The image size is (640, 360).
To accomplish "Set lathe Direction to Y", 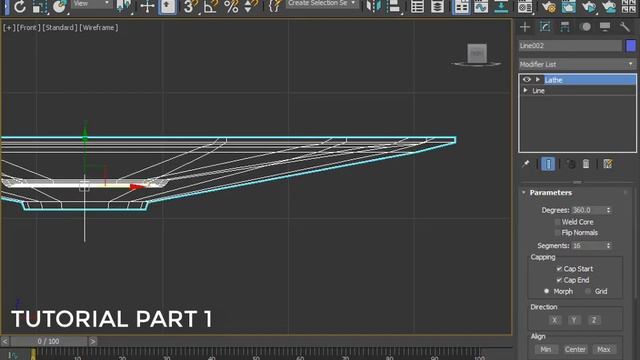I will coord(574,320).
